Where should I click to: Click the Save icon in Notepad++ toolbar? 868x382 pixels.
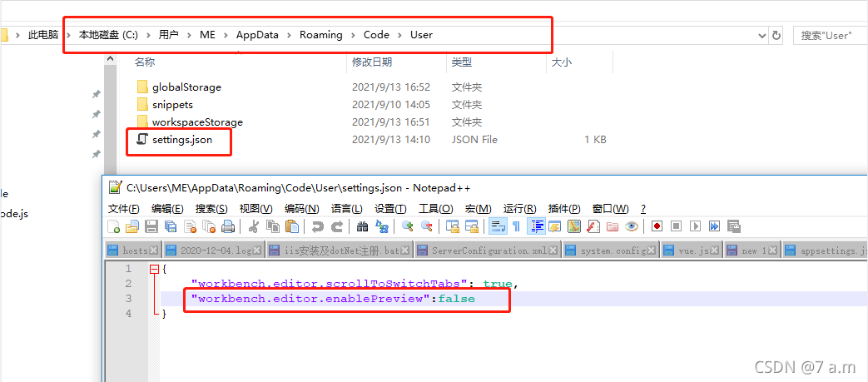(151, 226)
